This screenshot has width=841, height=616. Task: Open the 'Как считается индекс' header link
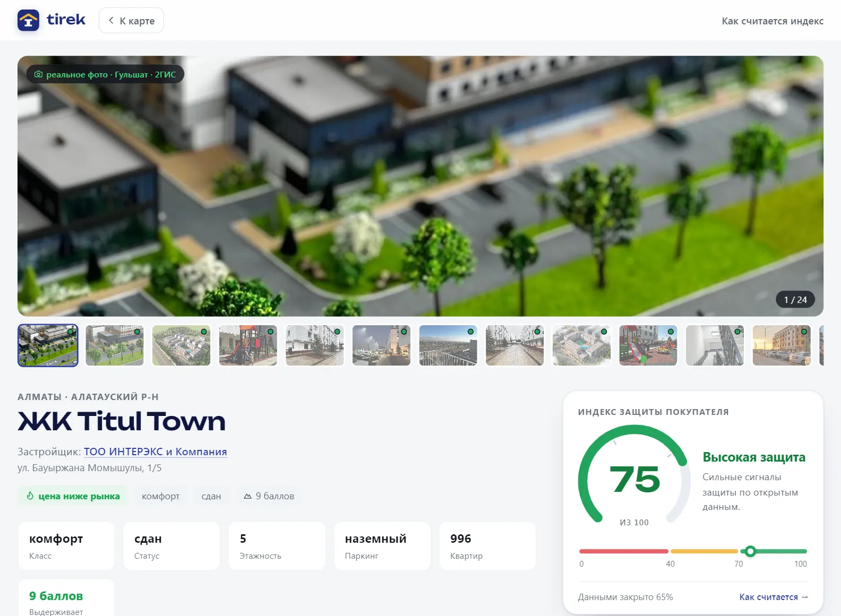point(773,21)
